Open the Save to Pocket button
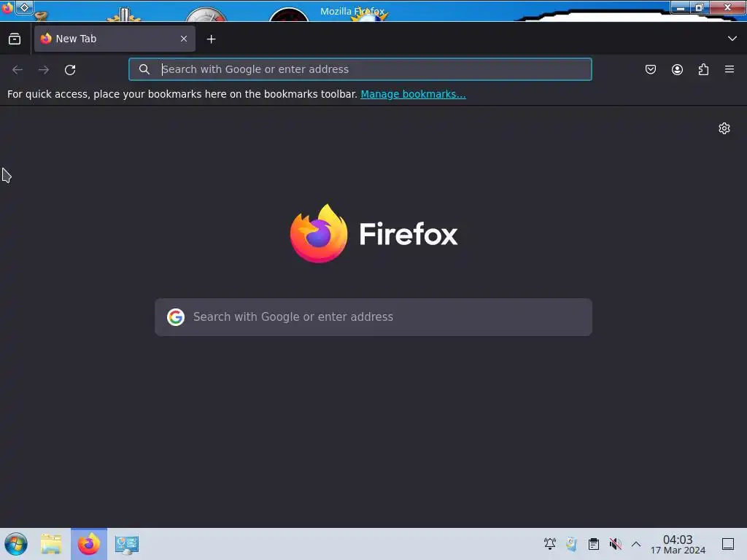The image size is (747, 560). 650,69
